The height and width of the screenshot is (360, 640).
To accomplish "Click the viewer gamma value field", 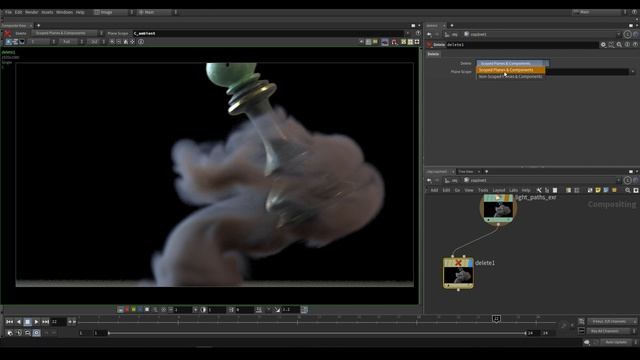I will pos(290,310).
